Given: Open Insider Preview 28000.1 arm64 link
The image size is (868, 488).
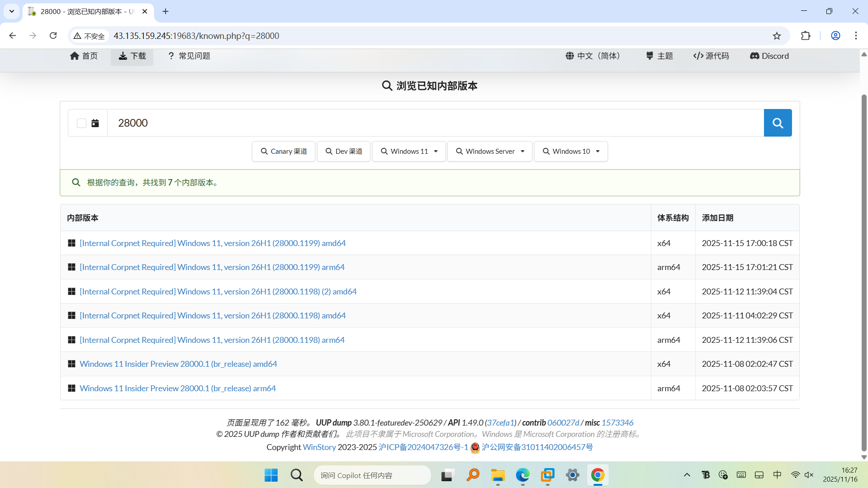Looking at the screenshot, I should click(x=178, y=388).
